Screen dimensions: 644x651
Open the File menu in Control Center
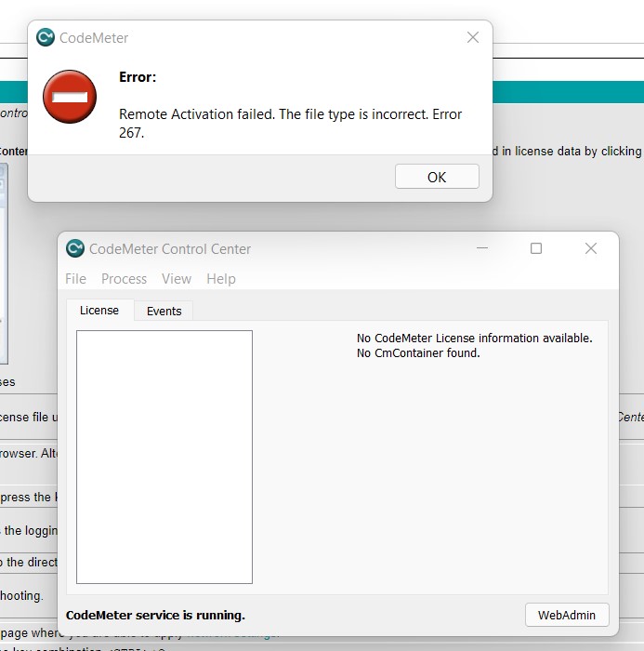coord(75,279)
